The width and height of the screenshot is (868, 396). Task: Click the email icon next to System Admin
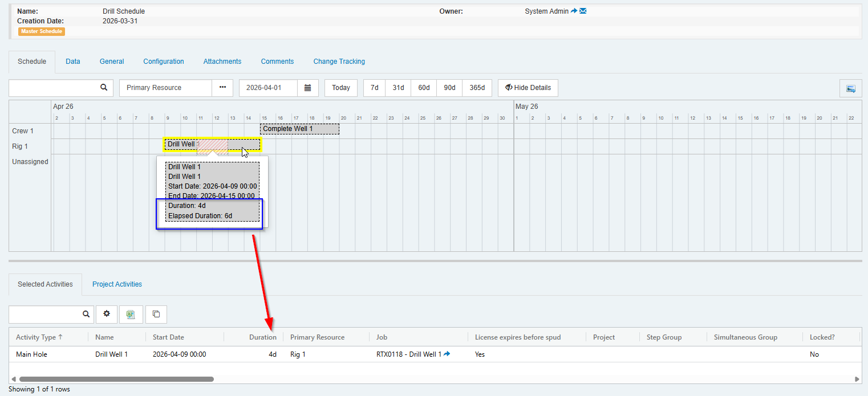[x=583, y=11]
